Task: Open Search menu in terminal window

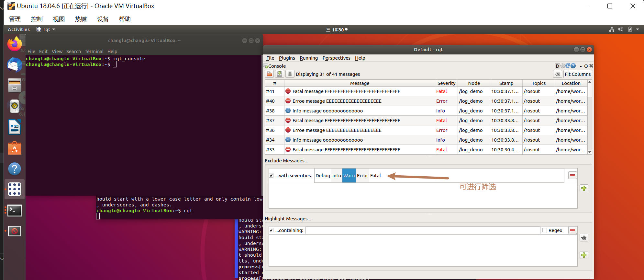Action: pos(73,52)
